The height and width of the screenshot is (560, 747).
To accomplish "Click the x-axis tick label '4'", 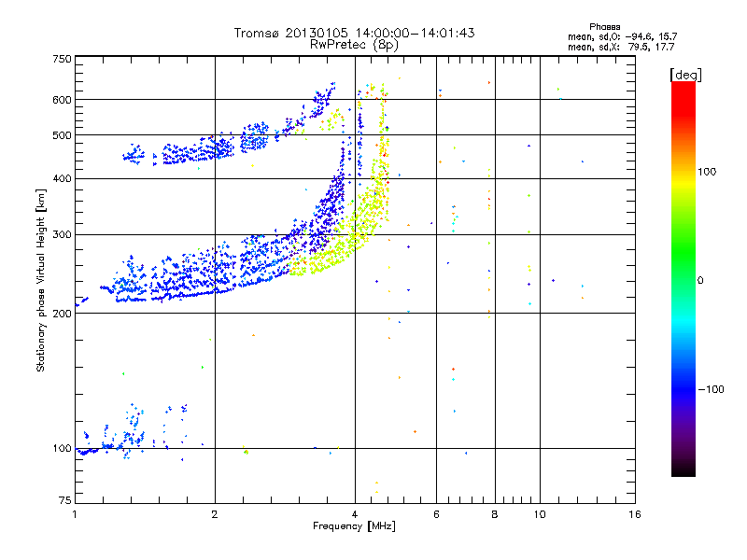I will point(355,514).
